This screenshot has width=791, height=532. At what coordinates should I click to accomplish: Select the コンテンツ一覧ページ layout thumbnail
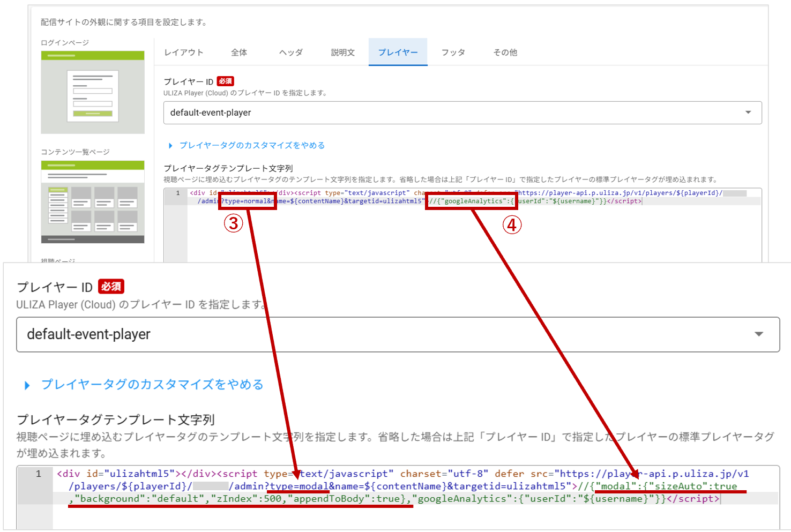93,202
